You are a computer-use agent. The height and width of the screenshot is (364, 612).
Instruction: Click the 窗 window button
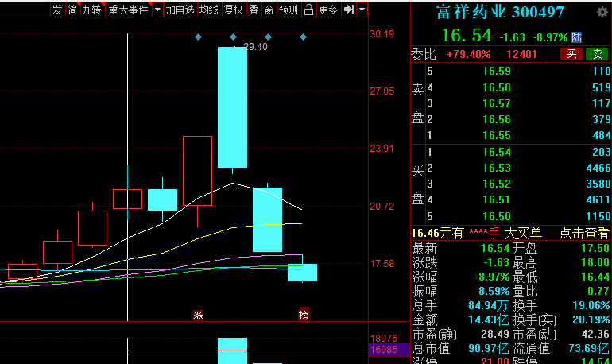(x=269, y=10)
